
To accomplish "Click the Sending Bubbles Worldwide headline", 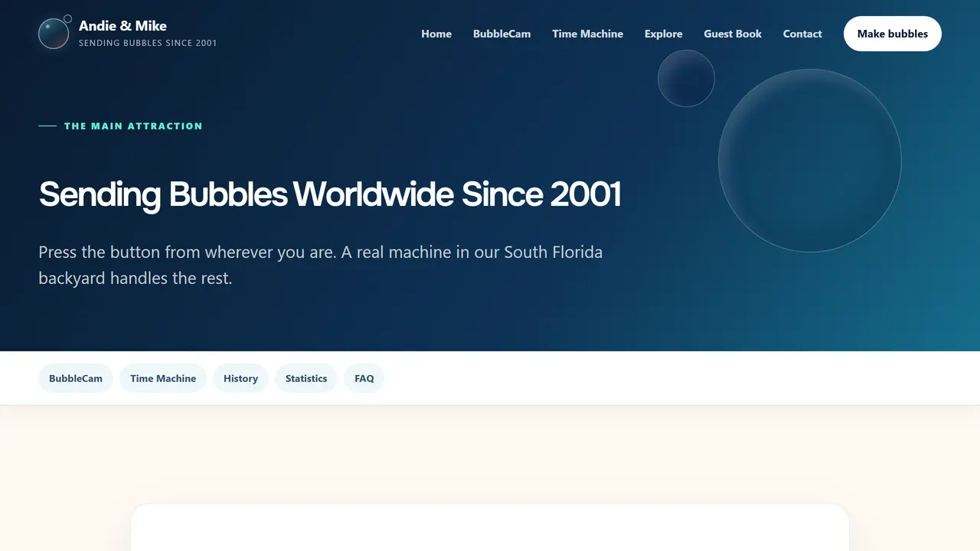I will [330, 194].
